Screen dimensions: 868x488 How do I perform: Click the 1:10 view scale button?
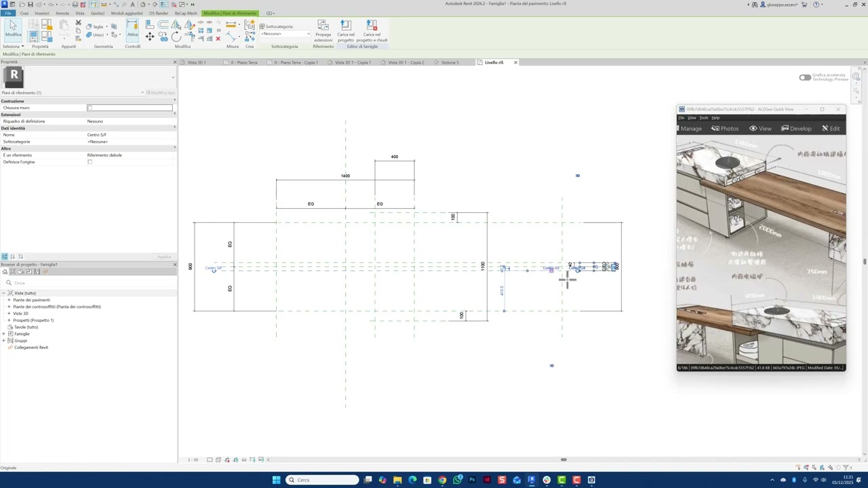point(193,460)
